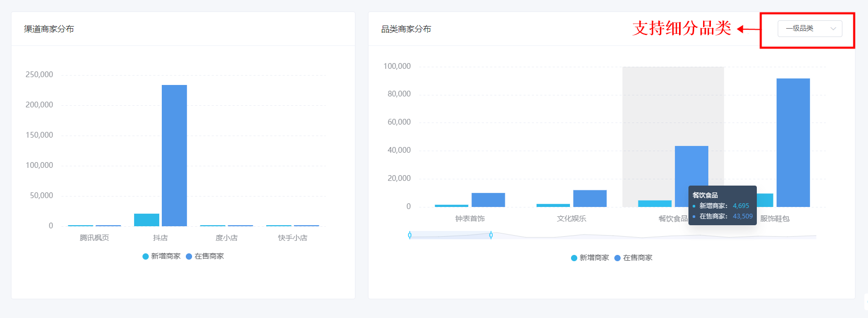Click the 250,000 y-axis label

click(39, 75)
